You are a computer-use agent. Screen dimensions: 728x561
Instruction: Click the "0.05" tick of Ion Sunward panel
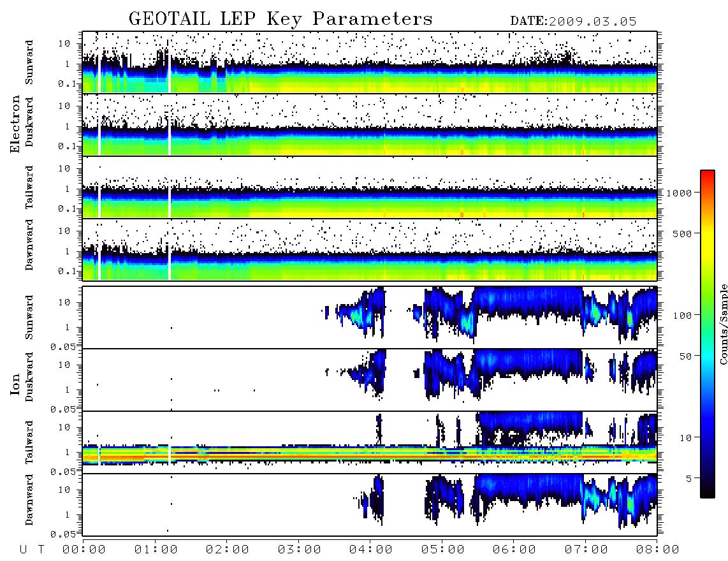pyautogui.click(x=62, y=347)
